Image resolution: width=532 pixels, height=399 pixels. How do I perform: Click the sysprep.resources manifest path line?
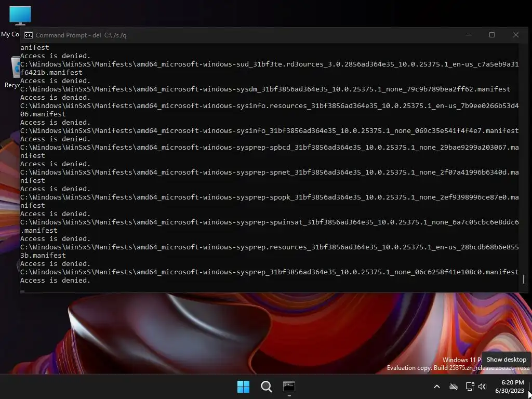click(x=270, y=251)
